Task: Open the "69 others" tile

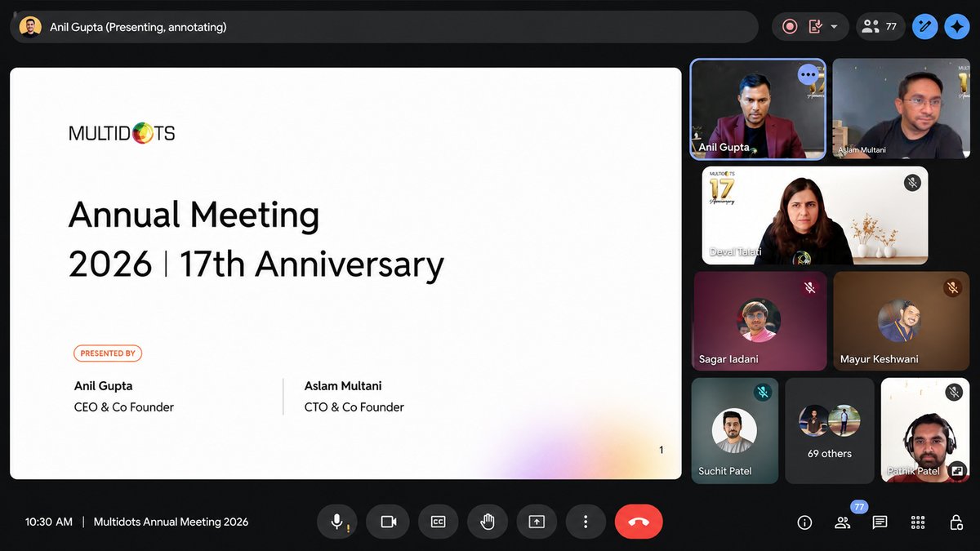Action: click(x=829, y=431)
